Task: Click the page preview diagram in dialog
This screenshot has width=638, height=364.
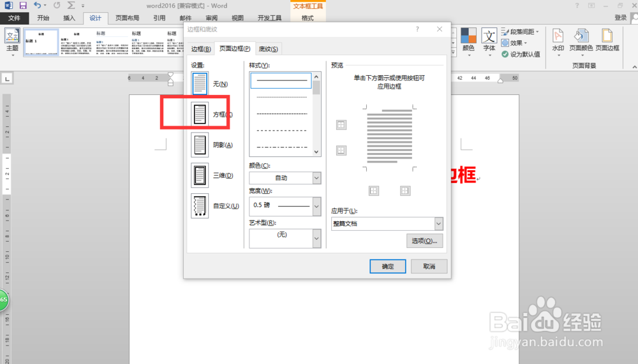Action: coord(389,138)
